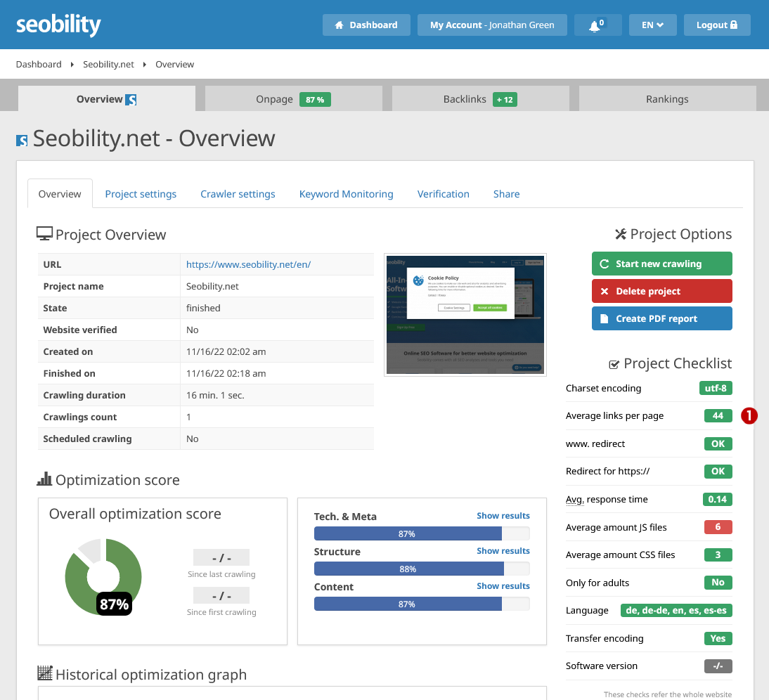Click the Delete project button
Image resolution: width=769 pixels, height=700 pixels.
point(661,291)
